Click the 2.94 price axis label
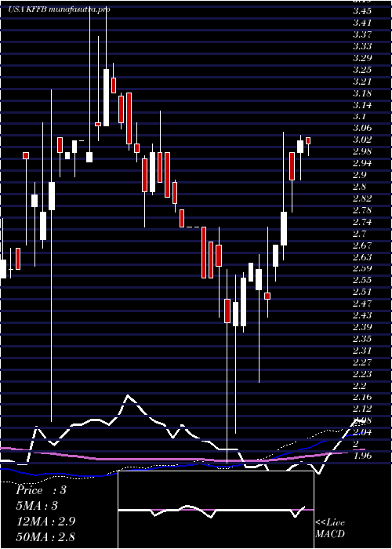392x549 pixels. coord(362,163)
